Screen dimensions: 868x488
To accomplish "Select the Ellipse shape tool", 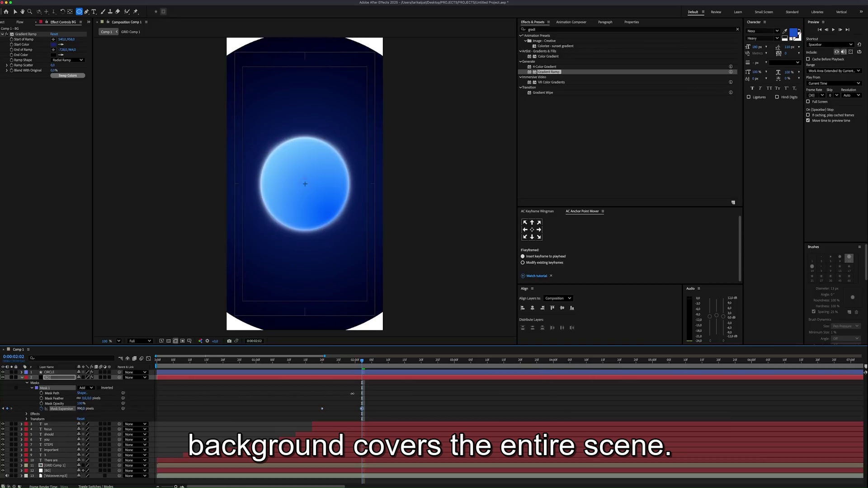I will pos(79,12).
